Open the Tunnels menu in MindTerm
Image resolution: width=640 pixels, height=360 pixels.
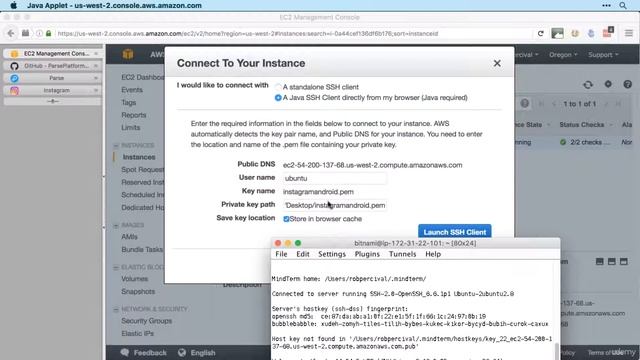click(402, 254)
